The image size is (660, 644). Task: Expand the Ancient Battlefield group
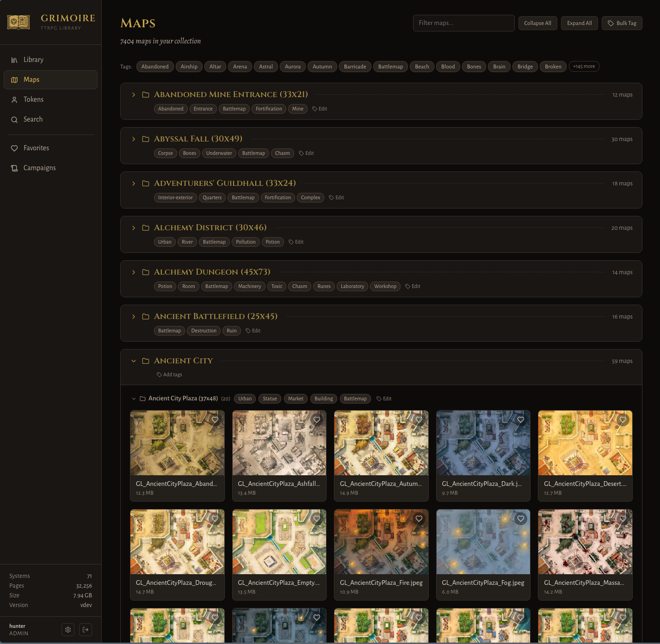[x=134, y=317]
